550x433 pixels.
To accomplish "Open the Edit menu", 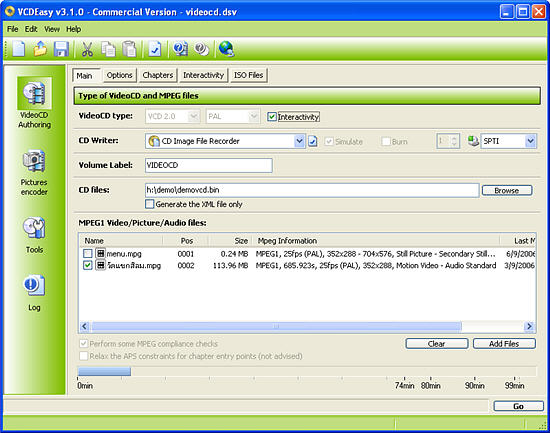I will click(x=31, y=29).
